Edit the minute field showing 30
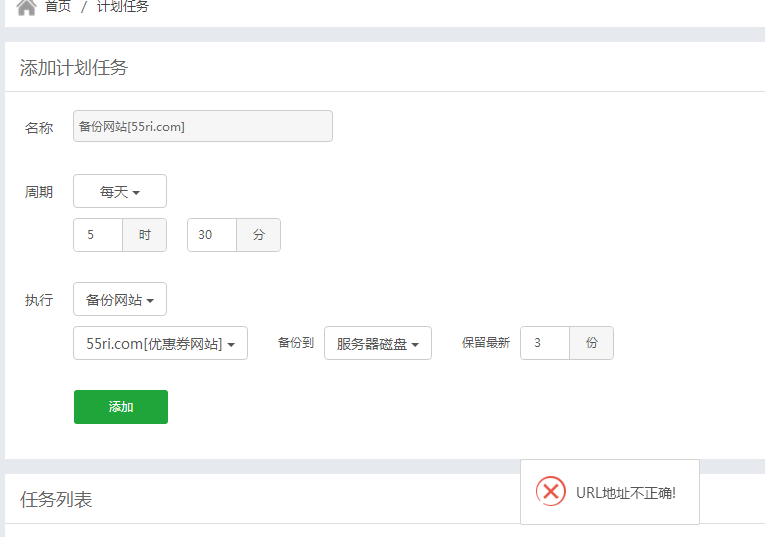The image size is (765, 537). [x=212, y=235]
